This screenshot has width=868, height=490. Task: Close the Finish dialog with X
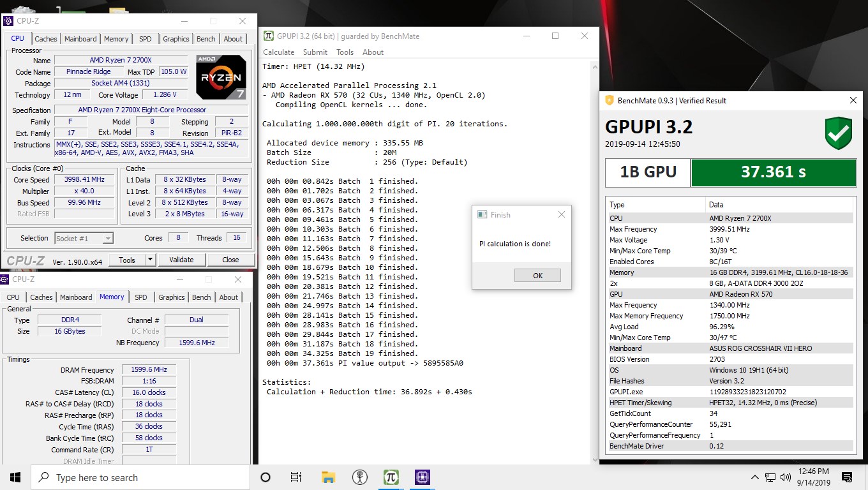(x=562, y=215)
